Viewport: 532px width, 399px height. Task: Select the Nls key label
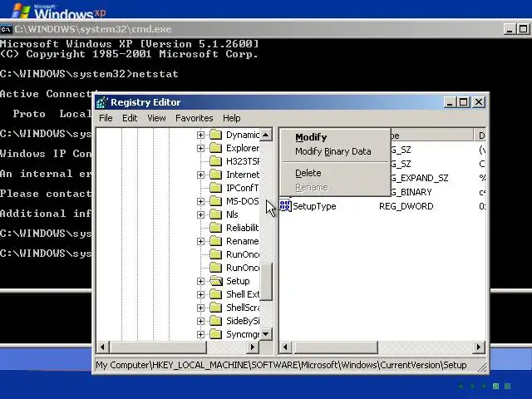tap(232, 214)
